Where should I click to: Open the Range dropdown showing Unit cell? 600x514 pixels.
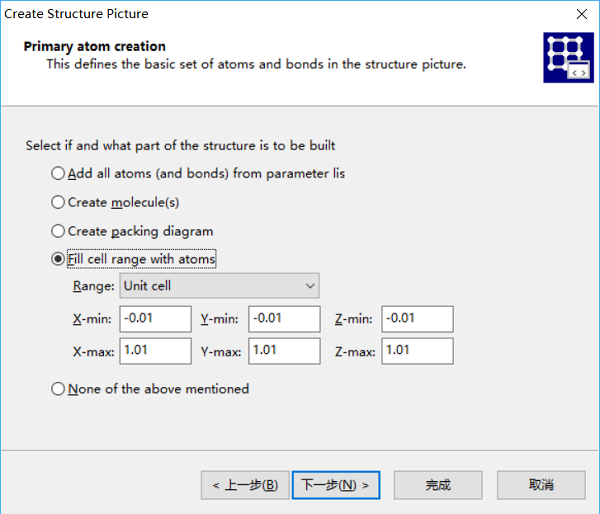(219, 286)
